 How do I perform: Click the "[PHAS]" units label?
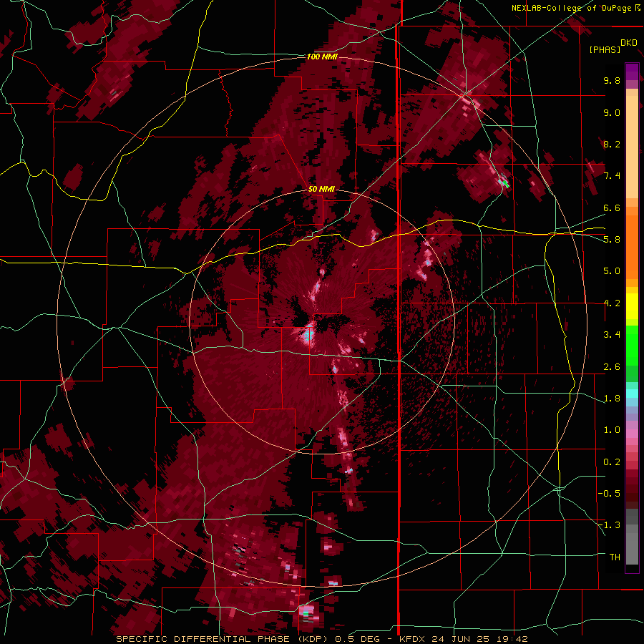pos(605,49)
